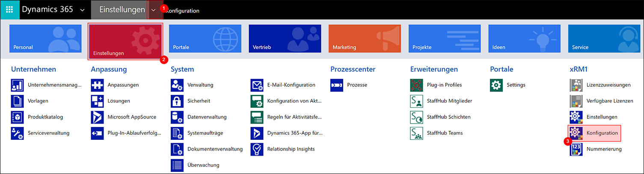This screenshot has height=174, width=644.
Task: Open the Vorlagen link
Action: point(38,101)
